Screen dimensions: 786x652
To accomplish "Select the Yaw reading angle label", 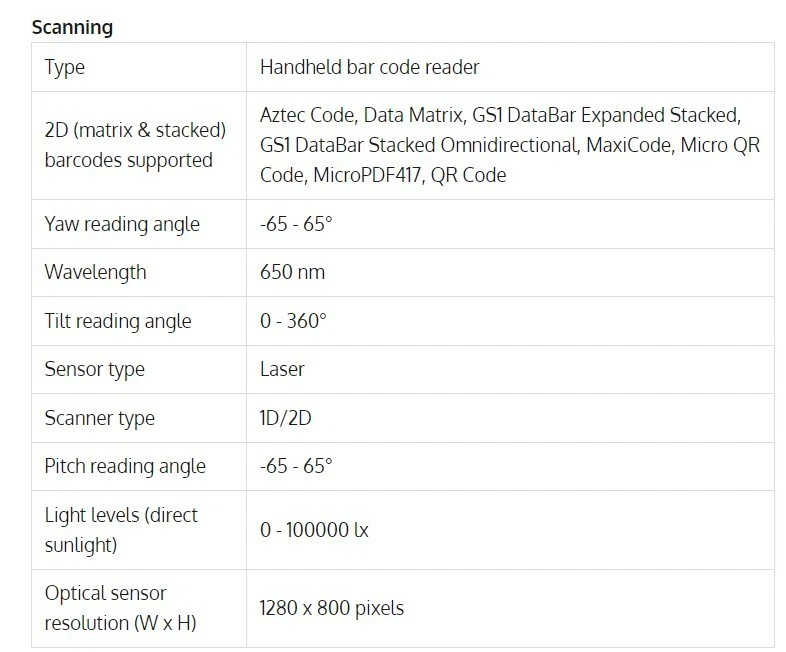I will (x=122, y=224).
